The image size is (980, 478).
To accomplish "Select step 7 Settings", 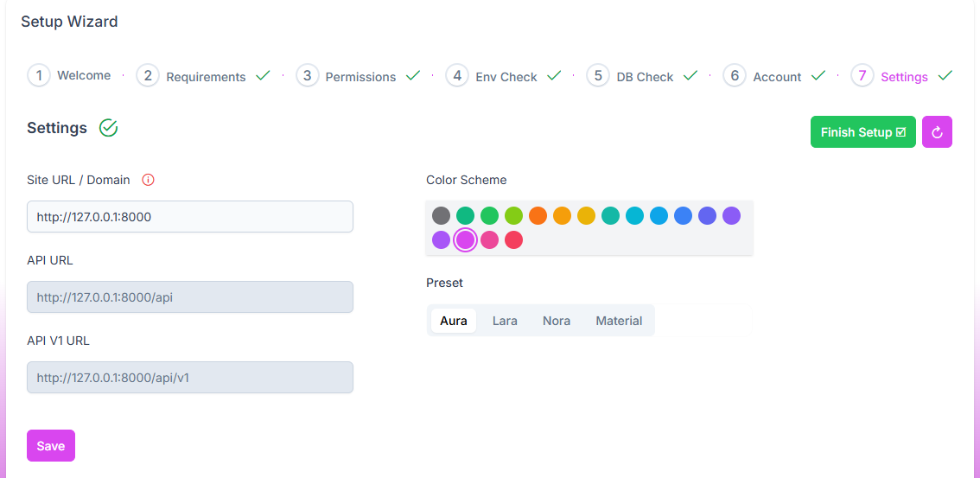I will coord(862,76).
